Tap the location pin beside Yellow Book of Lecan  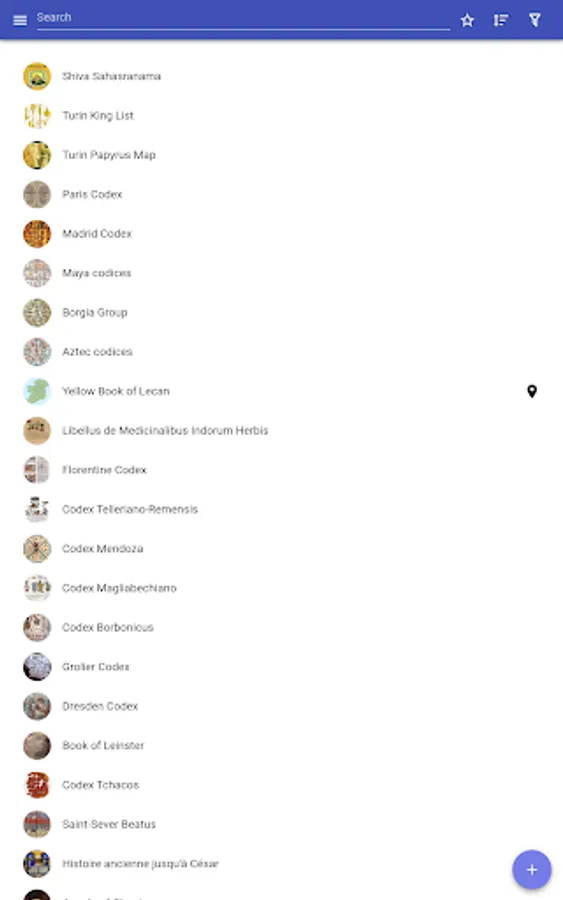532,391
